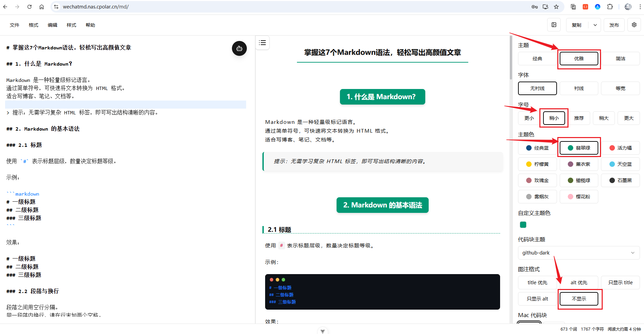Viewport: 644px width, 334px height.
Task: Click the 发布 button
Action: coord(614,25)
